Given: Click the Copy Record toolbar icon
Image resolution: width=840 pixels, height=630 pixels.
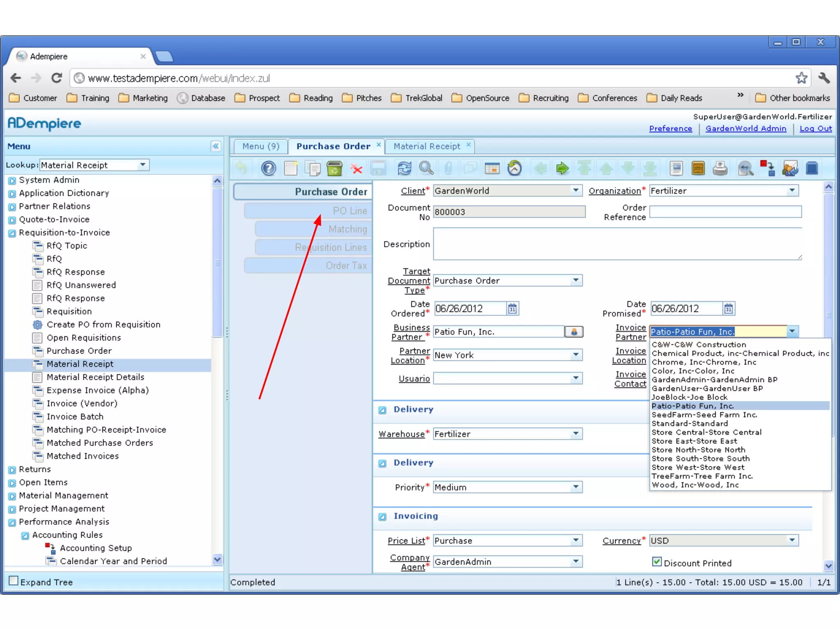Looking at the screenshot, I should coord(313,169).
